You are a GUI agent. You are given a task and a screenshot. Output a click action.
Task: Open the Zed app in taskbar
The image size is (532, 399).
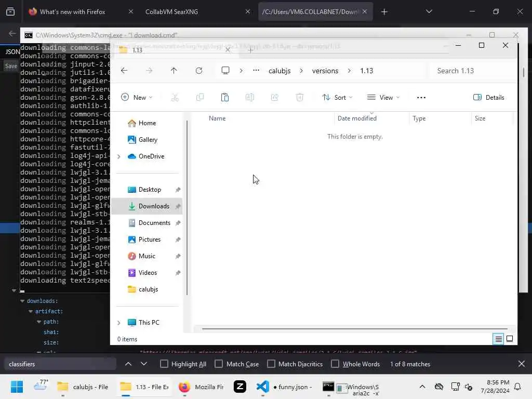(240, 387)
